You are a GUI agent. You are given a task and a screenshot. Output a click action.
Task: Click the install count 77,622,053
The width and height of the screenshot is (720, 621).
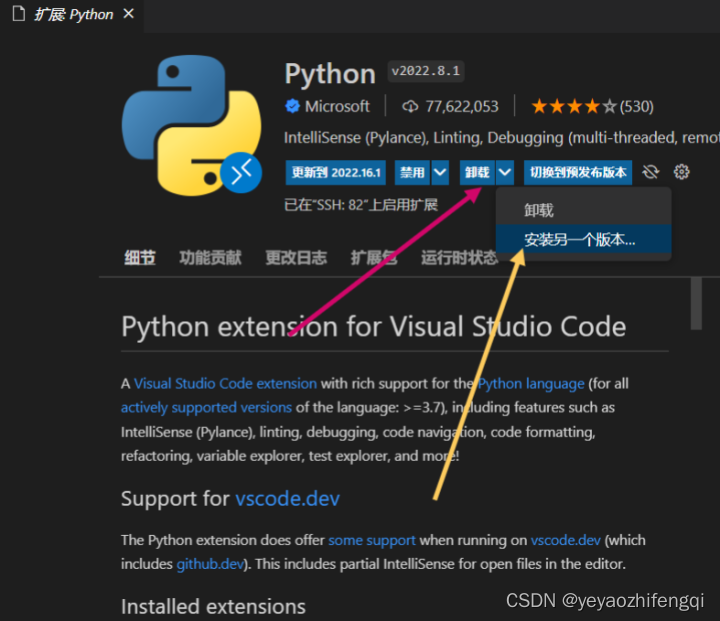[461, 107]
